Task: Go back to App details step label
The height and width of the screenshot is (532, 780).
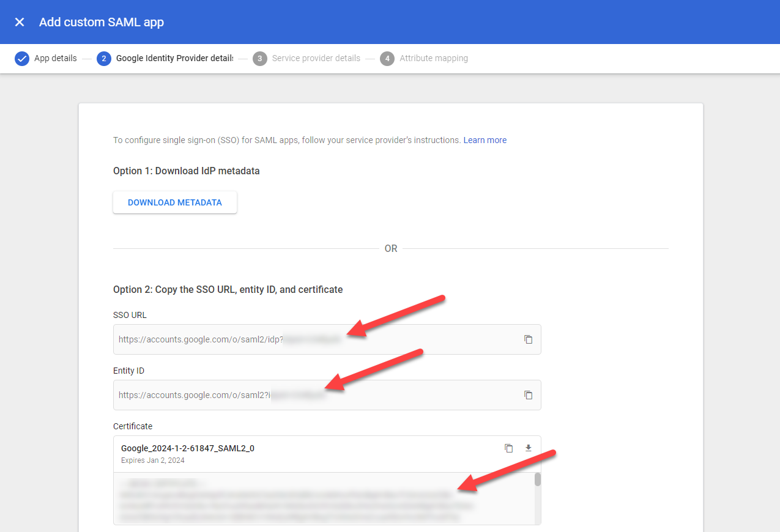Action: [x=56, y=59]
